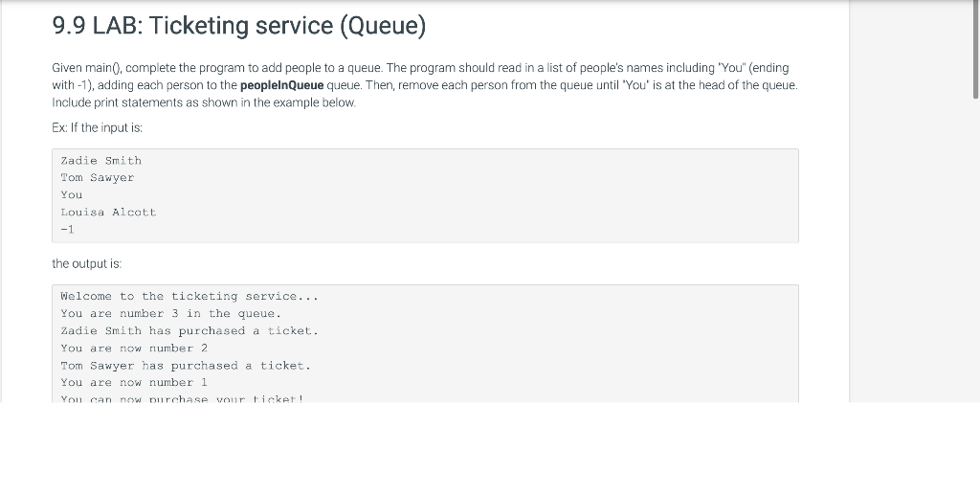Click 'Zadie Smith has purchased a ticket.' line

[189, 331]
